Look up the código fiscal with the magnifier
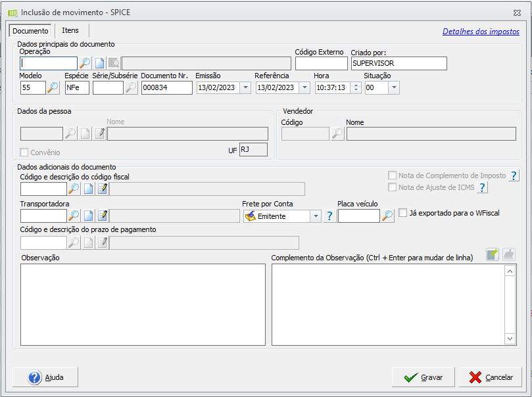 [x=74, y=189]
